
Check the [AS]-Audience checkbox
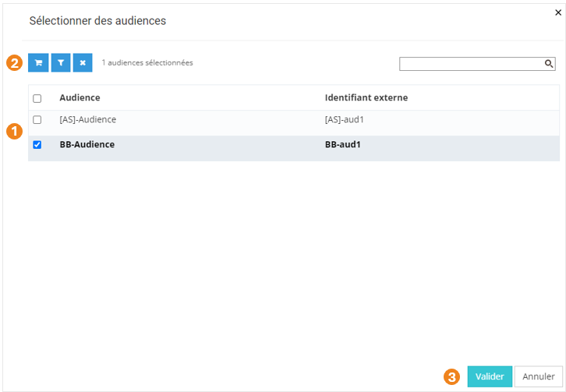[x=37, y=120]
